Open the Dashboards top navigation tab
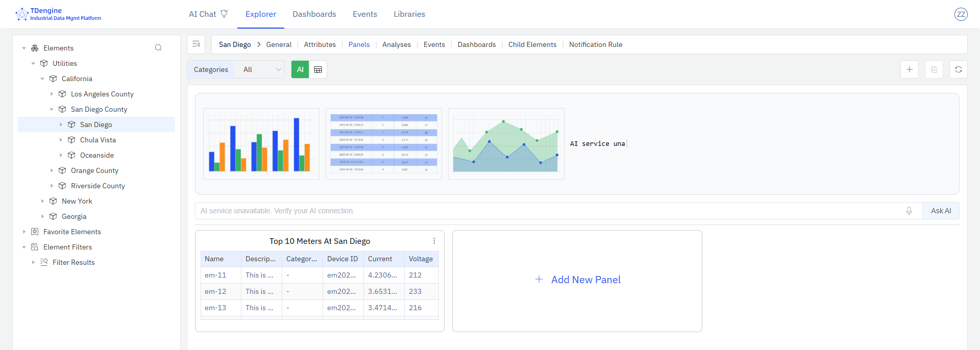 click(x=314, y=14)
